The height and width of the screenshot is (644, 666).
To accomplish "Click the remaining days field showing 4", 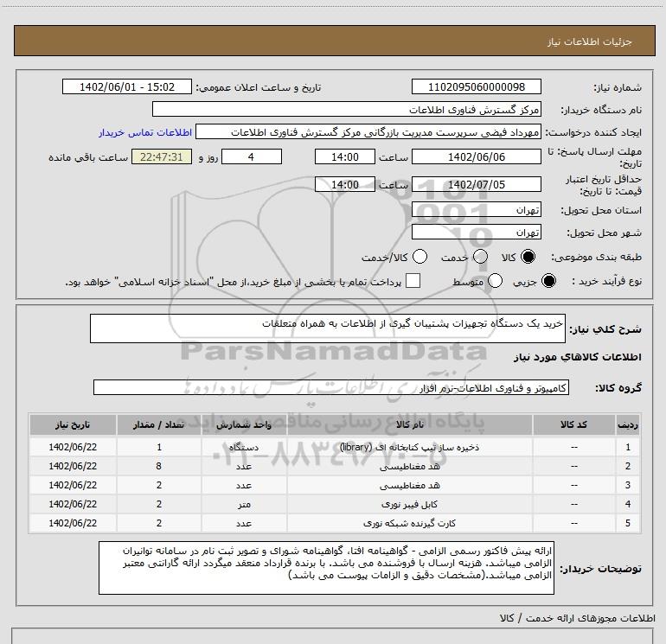I will [x=252, y=156].
